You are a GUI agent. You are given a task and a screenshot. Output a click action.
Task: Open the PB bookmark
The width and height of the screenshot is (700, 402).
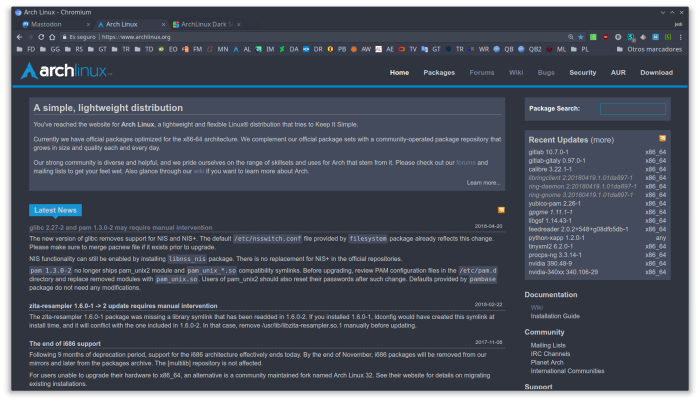(x=337, y=50)
